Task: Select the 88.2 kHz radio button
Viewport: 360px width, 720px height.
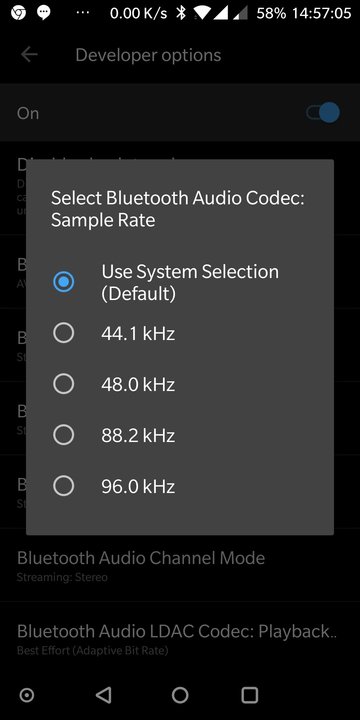Action: 63,435
